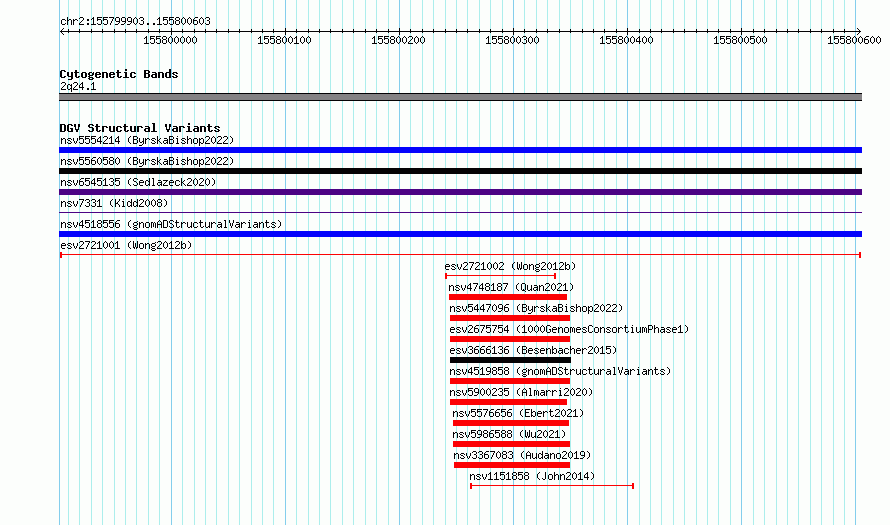Viewport: 890px width, 525px height.
Task: Click the 2q24.1 band label
Action: click(78, 86)
